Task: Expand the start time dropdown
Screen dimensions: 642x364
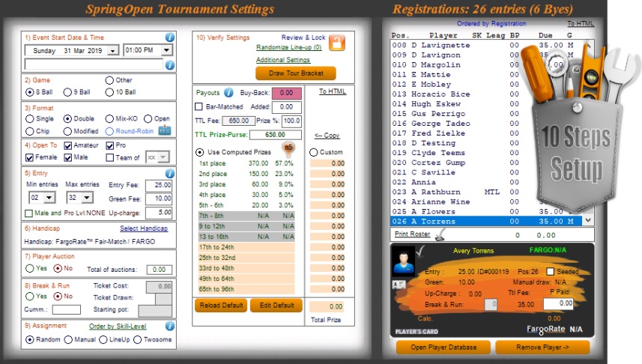Action: tap(166, 51)
